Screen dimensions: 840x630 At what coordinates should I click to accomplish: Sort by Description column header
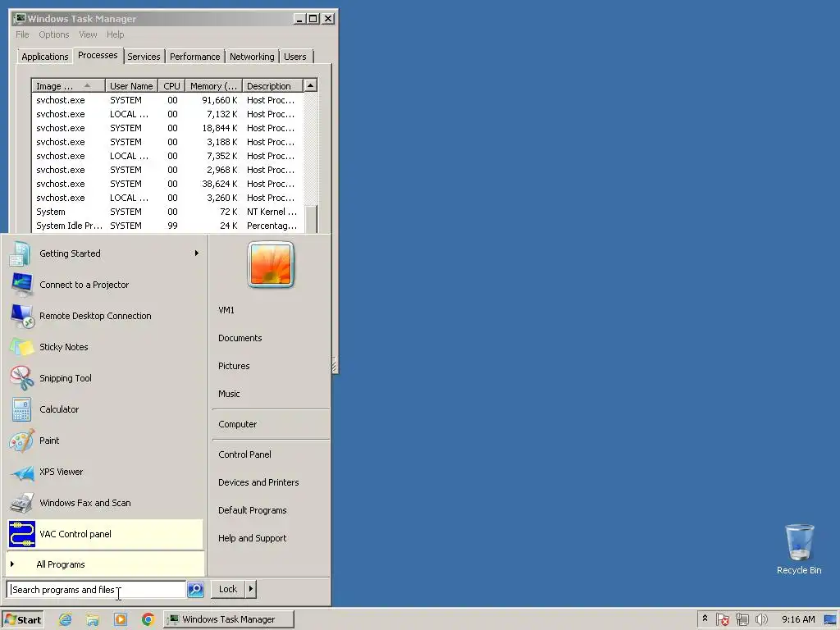(x=272, y=85)
